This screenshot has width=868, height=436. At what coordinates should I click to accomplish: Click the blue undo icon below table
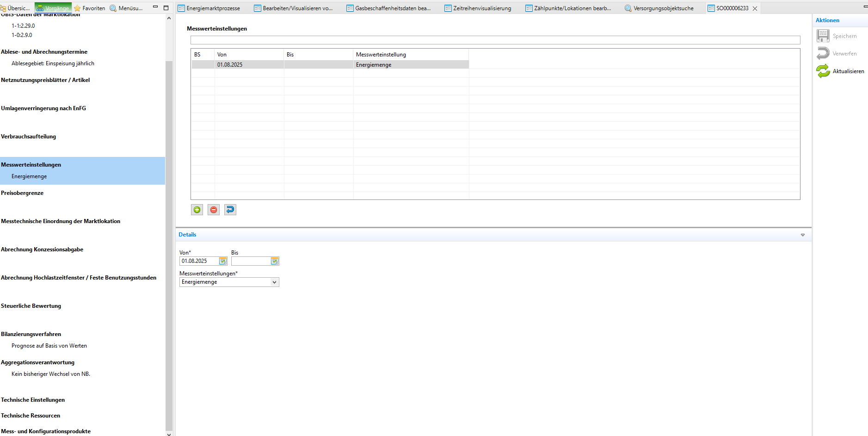(230, 210)
